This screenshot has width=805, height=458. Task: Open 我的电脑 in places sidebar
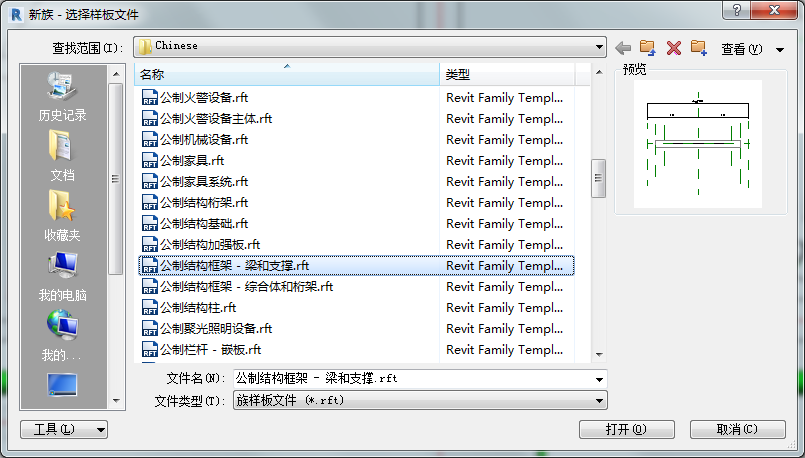(x=62, y=276)
